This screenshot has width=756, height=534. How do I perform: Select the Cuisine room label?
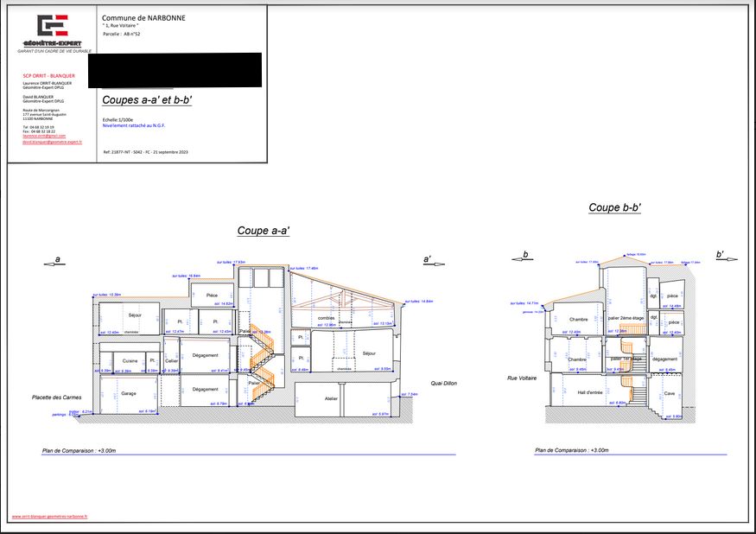click(130, 360)
